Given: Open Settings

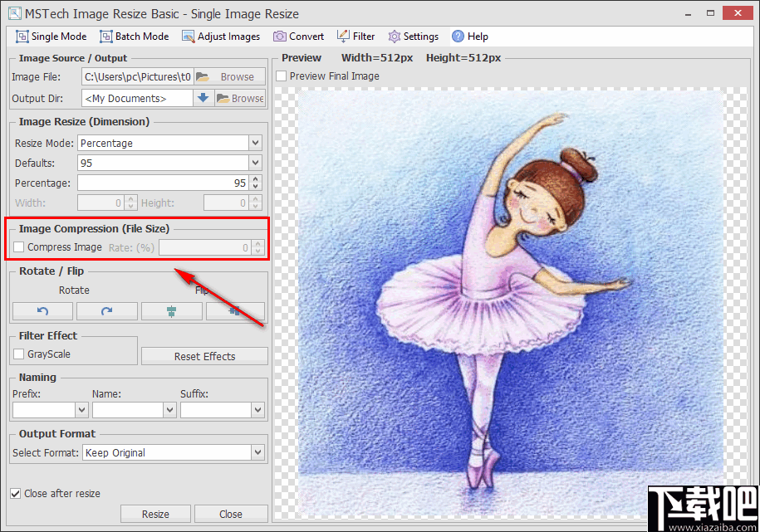Looking at the screenshot, I should pos(413,36).
